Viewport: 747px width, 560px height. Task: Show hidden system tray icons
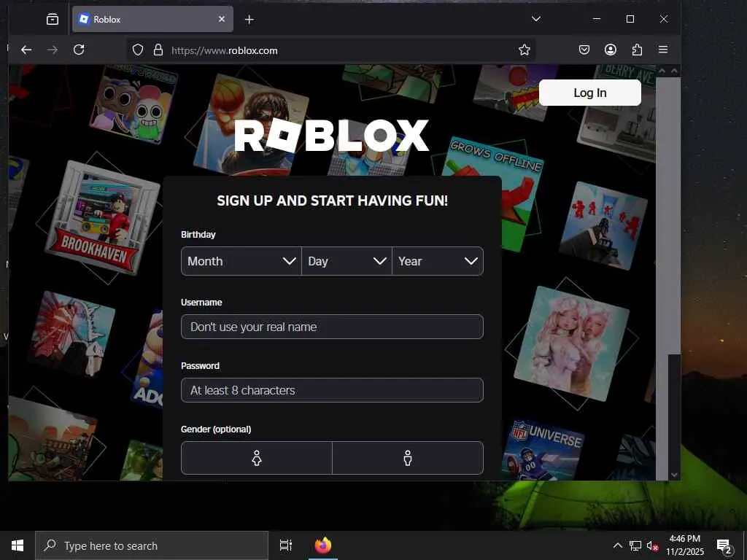(x=617, y=545)
